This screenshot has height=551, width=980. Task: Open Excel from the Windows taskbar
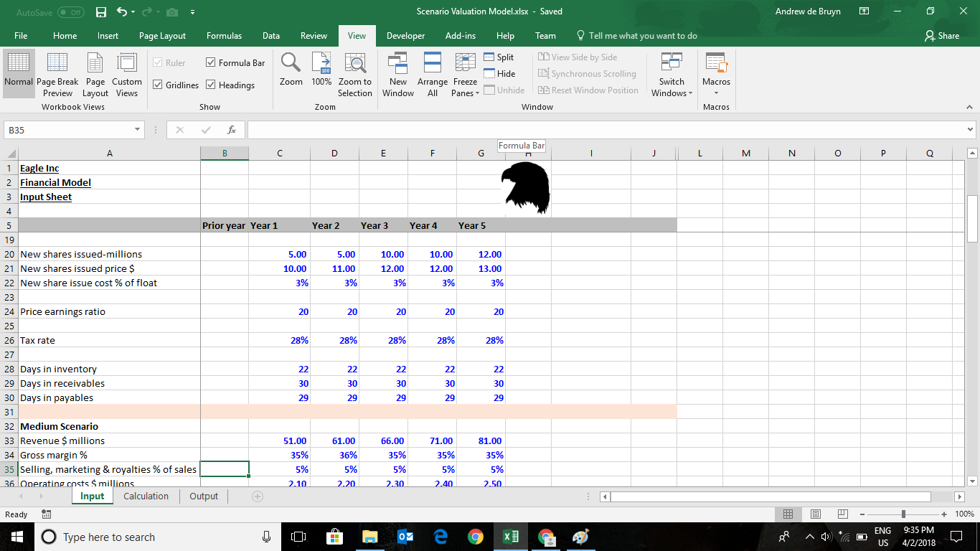click(512, 537)
